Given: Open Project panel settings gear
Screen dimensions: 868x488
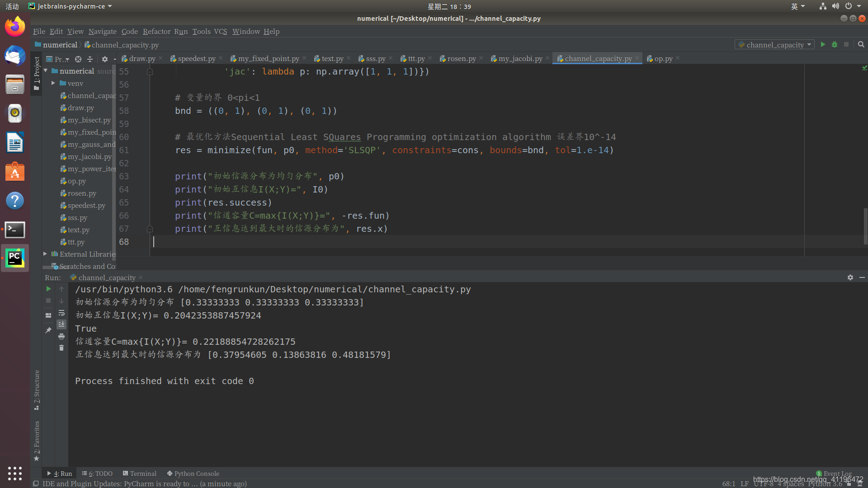Looking at the screenshot, I should [104, 59].
